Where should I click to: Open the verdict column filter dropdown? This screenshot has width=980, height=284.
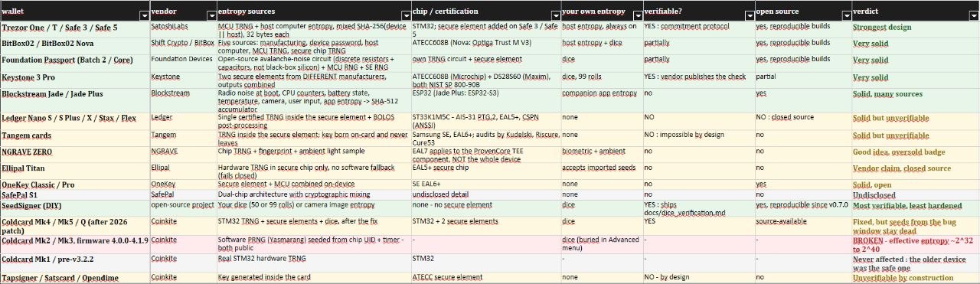[x=972, y=16]
